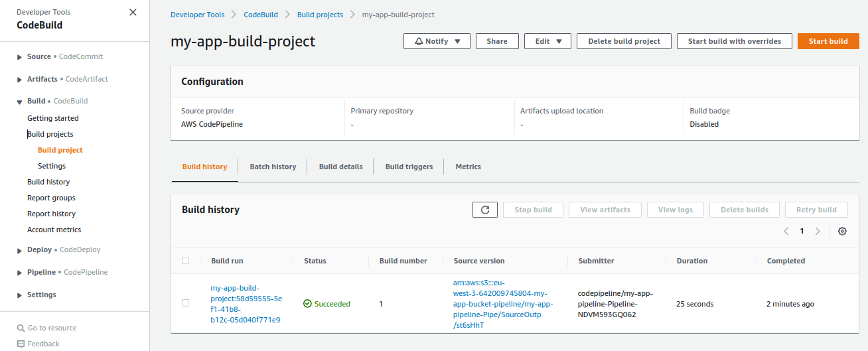This screenshot has width=868, height=351.
Task: Open the build run ID link
Action: (x=246, y=304)
